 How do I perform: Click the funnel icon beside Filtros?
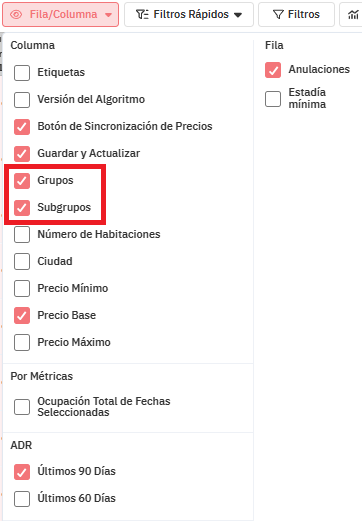pyautogui.click(x=278, y=14)
